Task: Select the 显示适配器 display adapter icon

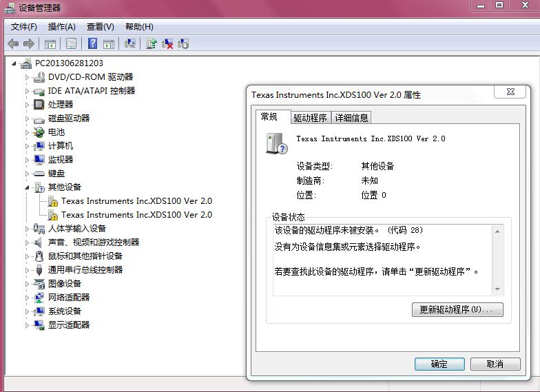Action: pos(39,325)
